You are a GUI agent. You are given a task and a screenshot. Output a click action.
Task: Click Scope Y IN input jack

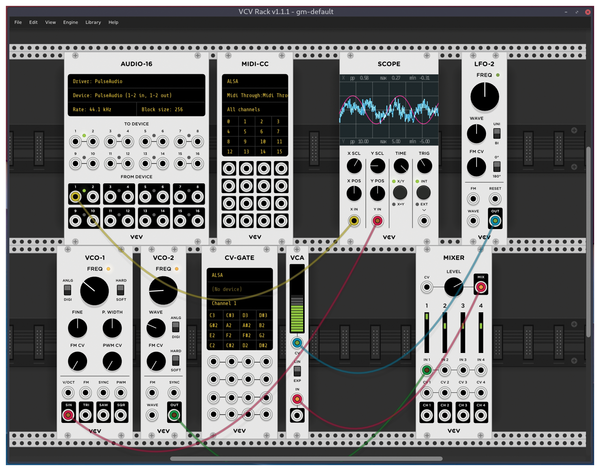(x=377, y=221)
